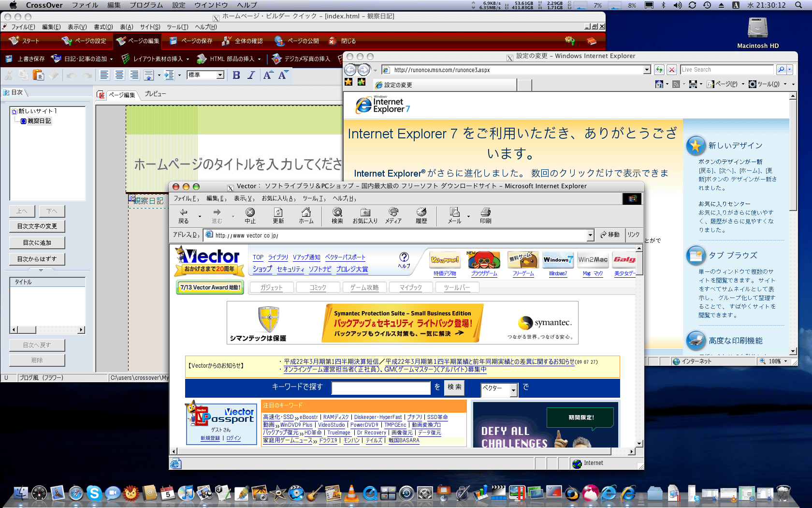This screenshot has width=812, height=508.
Task: Click IE7 refresh green arrows icon
Action: tap(659, 70)
